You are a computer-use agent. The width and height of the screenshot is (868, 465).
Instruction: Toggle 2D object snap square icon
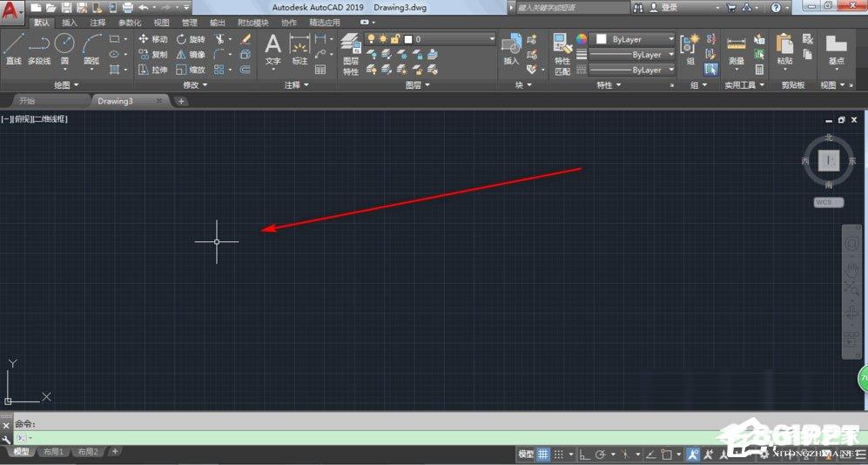(666, 455)
